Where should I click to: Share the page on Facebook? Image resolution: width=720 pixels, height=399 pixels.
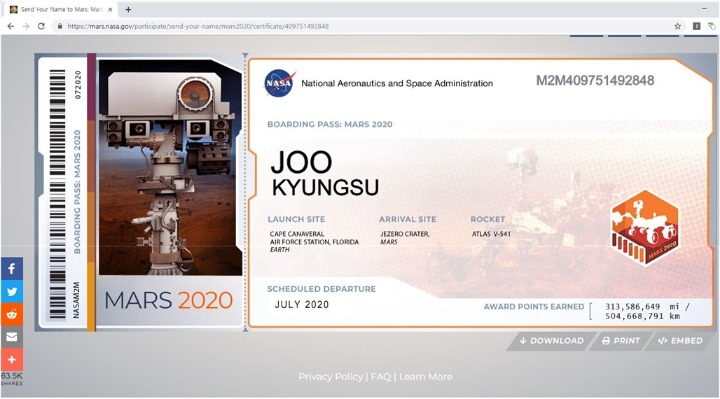12,269
